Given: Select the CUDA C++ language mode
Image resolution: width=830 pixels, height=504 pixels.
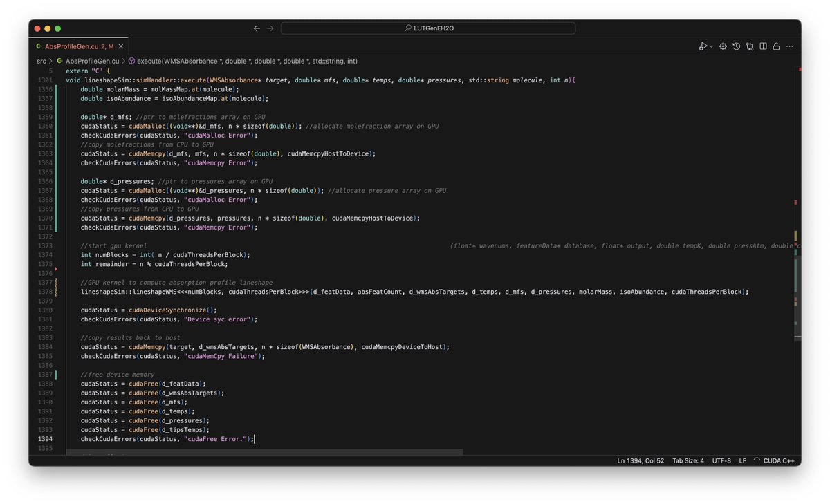Looking at the screenshot, I should [x=779, y=460].
